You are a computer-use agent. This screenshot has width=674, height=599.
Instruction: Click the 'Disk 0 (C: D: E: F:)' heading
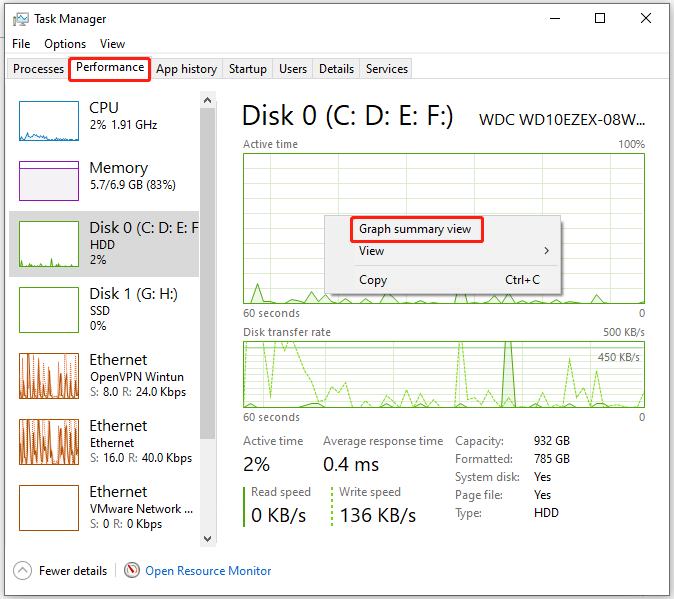[347, 116]
